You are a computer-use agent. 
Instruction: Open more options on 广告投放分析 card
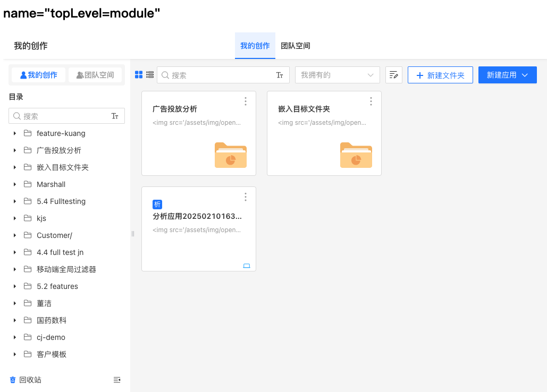(x=245, y=101)
